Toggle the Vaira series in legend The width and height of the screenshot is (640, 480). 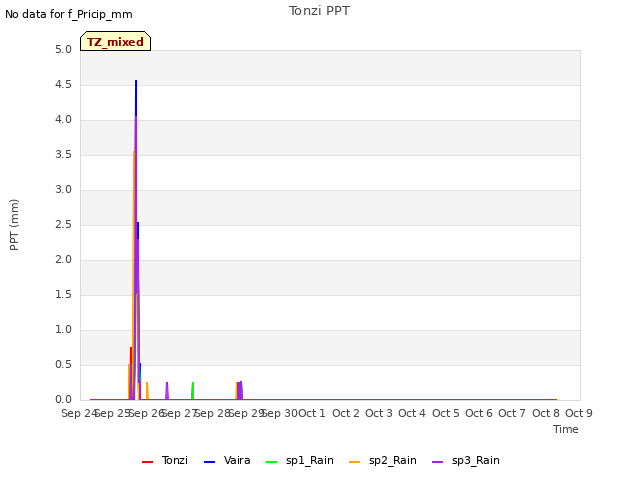coord(227,460)
